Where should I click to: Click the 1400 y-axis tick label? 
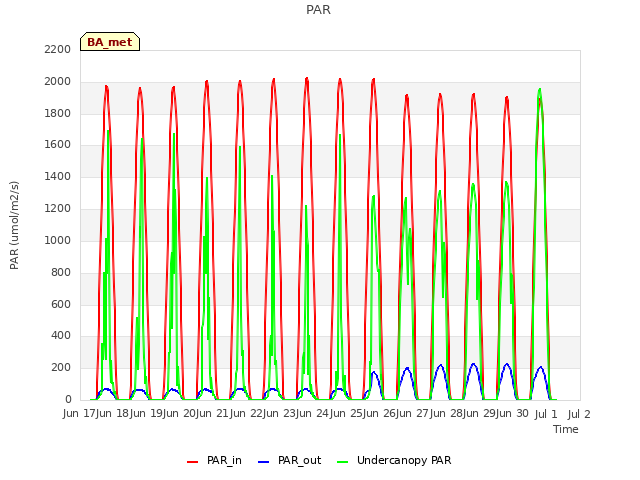coord(58,177)
